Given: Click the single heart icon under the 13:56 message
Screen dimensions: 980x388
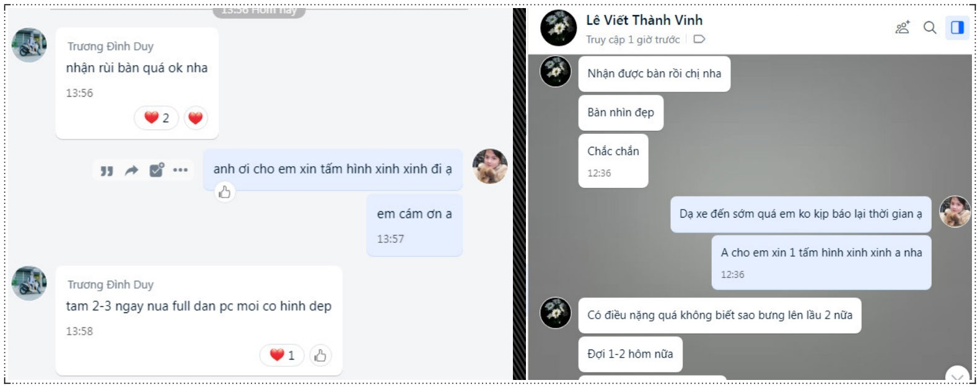Looking at the screenshot, I should click(195, 118).
